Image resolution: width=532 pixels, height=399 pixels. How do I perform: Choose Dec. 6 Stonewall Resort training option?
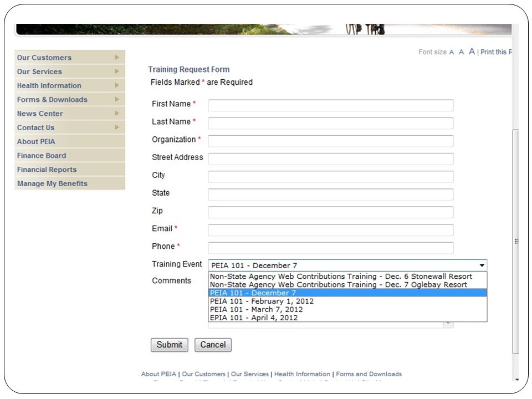click(347, 276)
